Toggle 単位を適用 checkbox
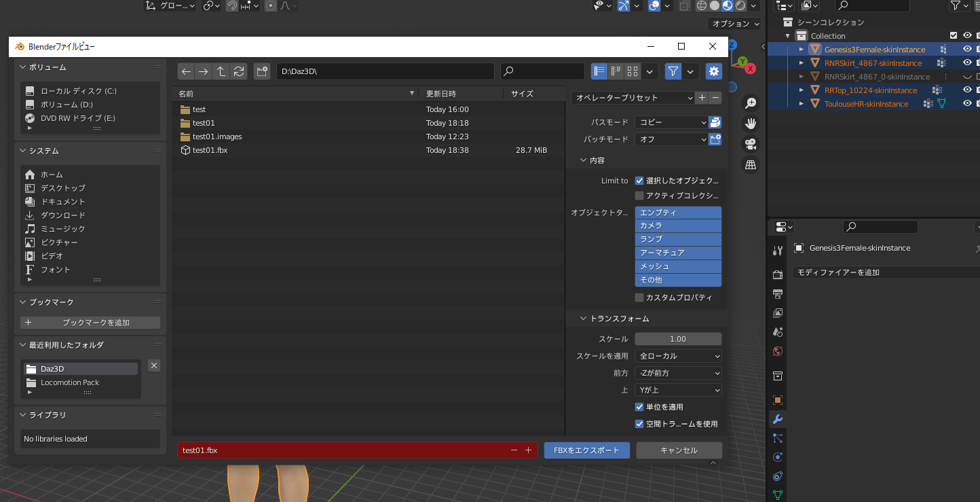This screenshot has width=980, height=502. click(639, 407)
